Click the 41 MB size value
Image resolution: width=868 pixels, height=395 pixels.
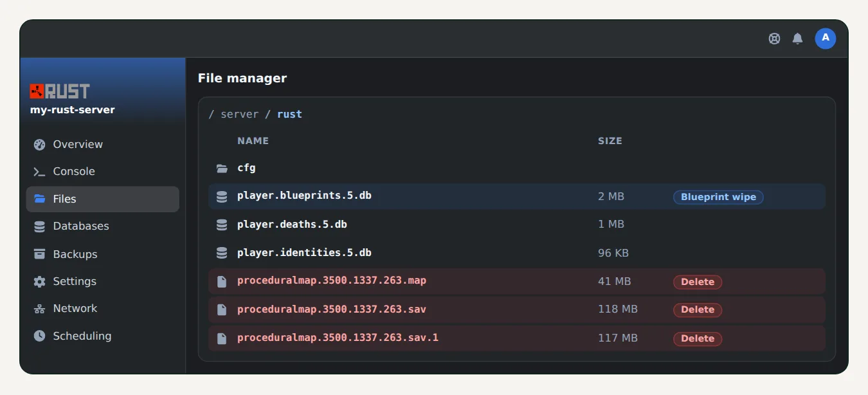click(614, 281)
